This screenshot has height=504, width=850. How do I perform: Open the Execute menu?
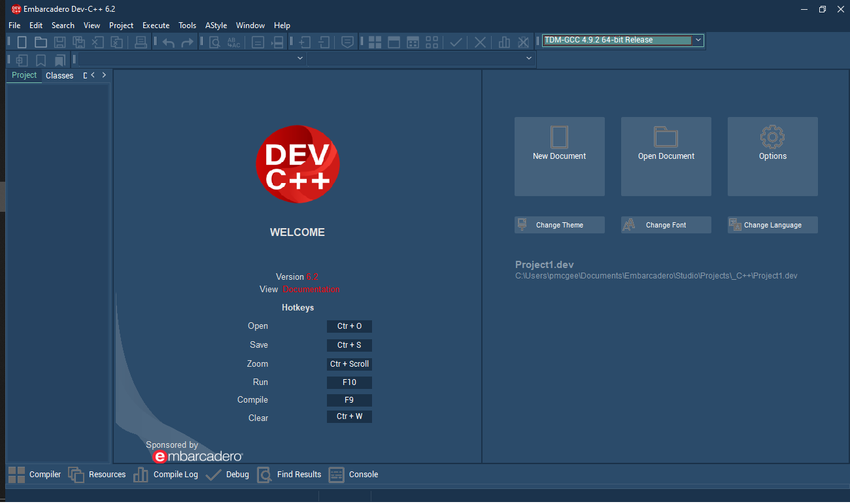(x=156, y=25)
